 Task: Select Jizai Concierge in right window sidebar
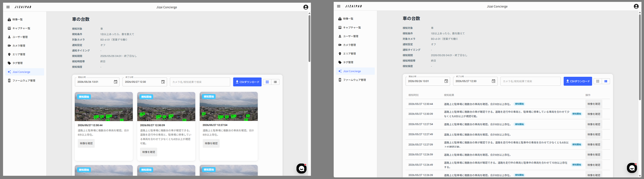(355, 71)
